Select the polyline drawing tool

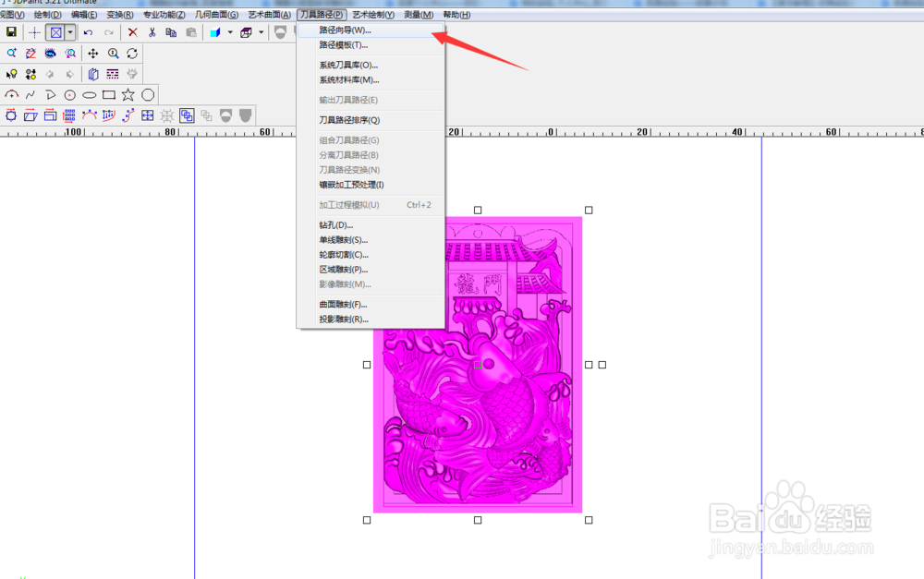[50, 95]
